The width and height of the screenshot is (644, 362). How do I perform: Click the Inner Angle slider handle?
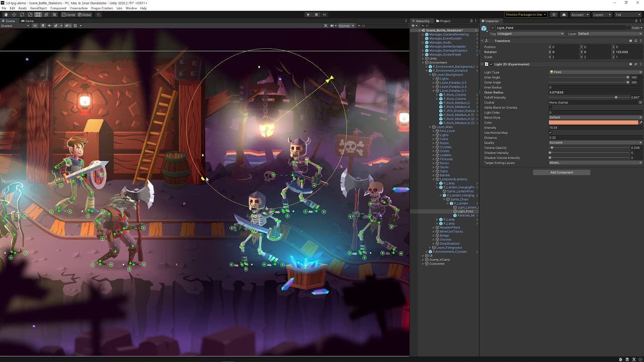[x=628, y=77]
